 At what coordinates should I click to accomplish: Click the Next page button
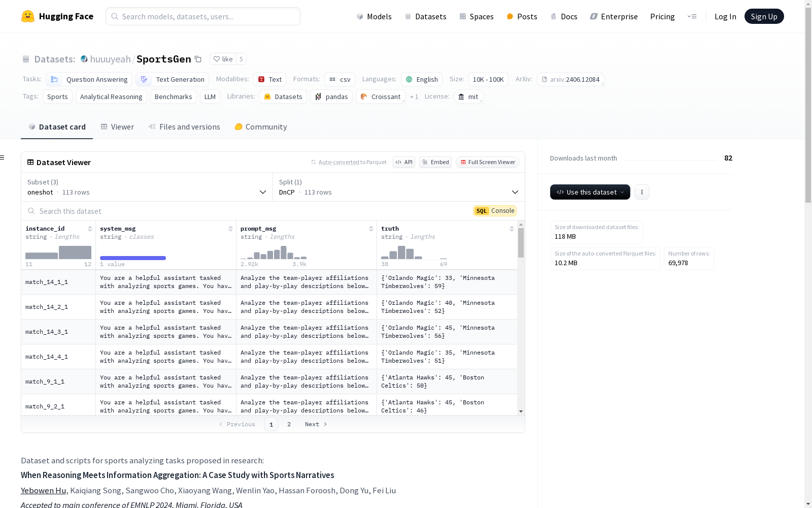point(316,424)
